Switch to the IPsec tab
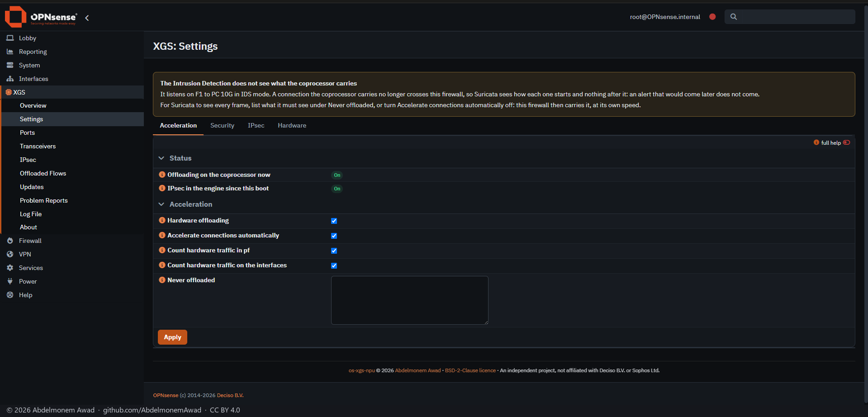The image size is (868, 417). pyautogui.click(x=256, y=125)
